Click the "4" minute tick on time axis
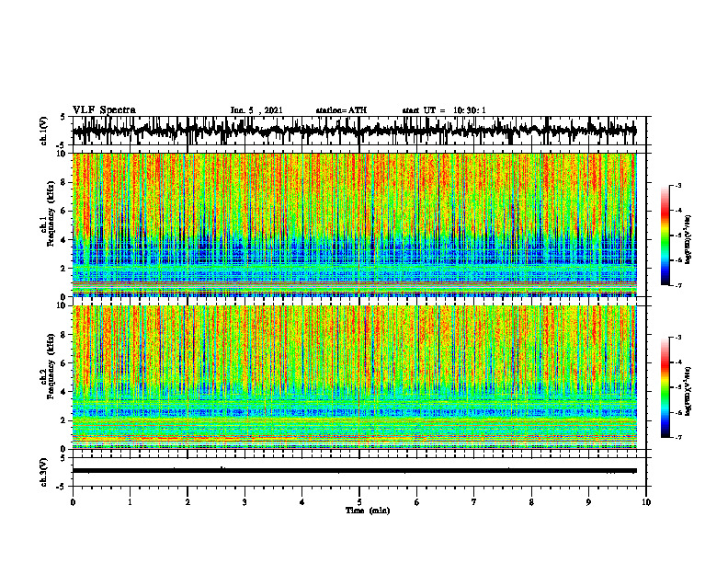The width and height of the screenshot is (728, 563). pos(302,502)
